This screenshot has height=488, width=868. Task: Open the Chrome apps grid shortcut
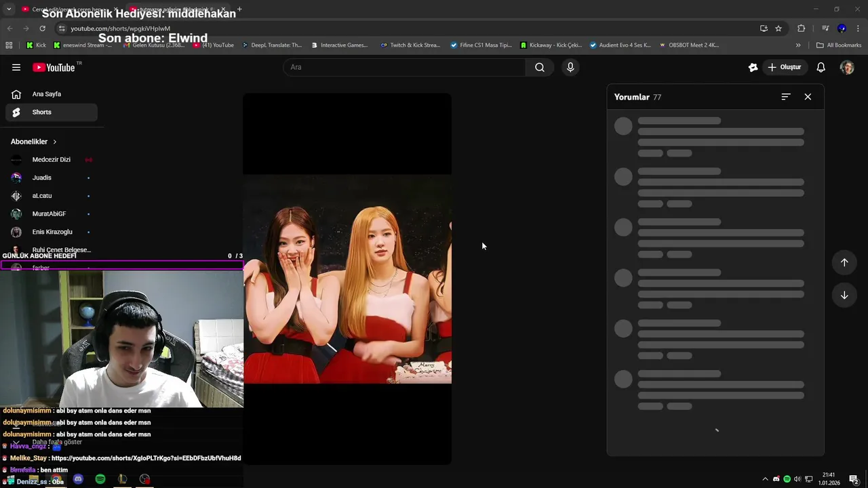point(9,45)
